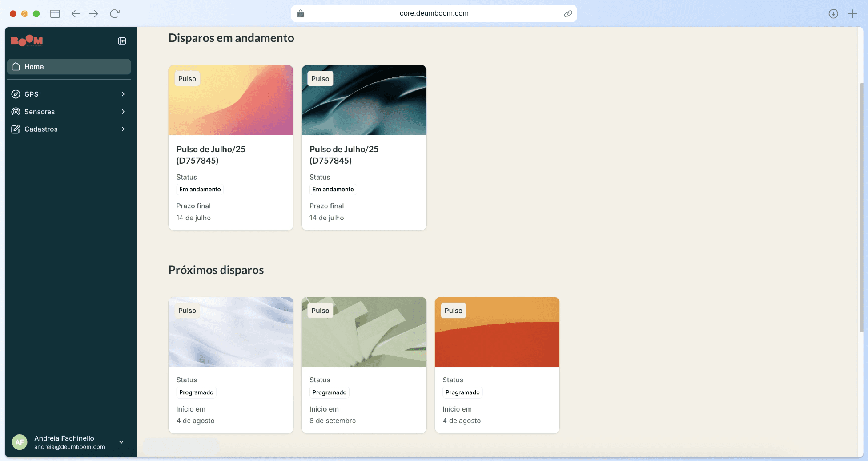The image size is (868, 461).
Task: Click 8 de setembro date text
Action: pyautogui.click(x=333, y=421)
